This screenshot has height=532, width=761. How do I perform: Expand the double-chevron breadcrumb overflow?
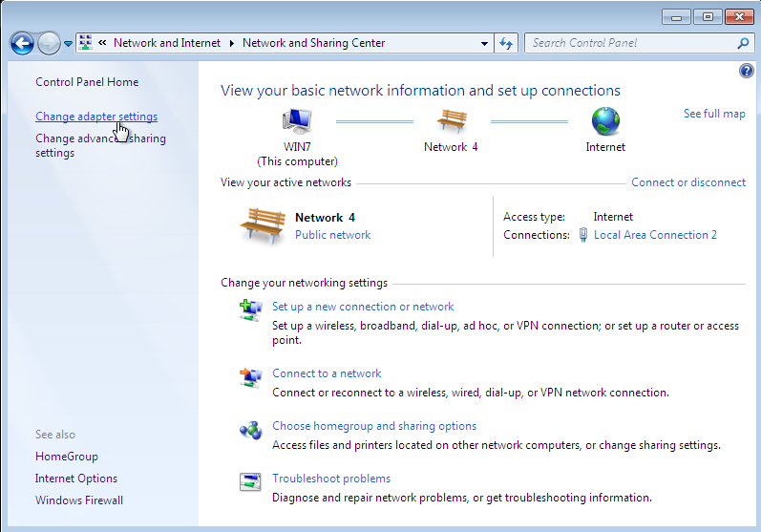pyautogui.click(x=102, y=43)
